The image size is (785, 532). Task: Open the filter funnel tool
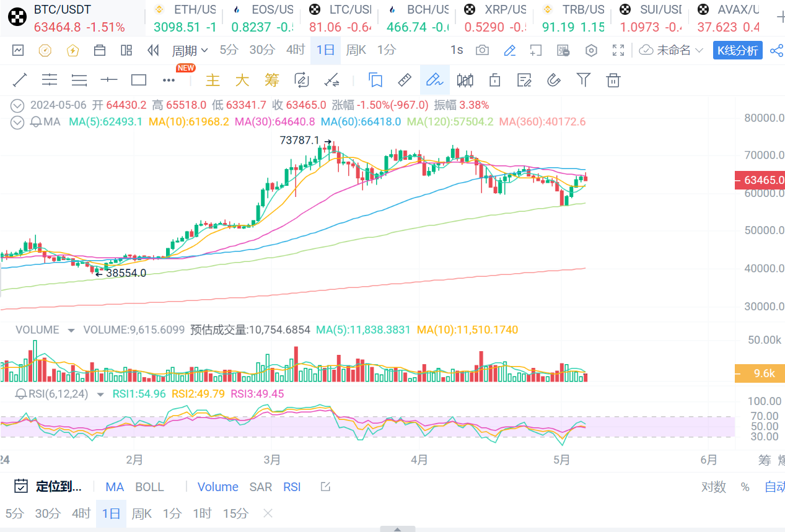[583, 80]
